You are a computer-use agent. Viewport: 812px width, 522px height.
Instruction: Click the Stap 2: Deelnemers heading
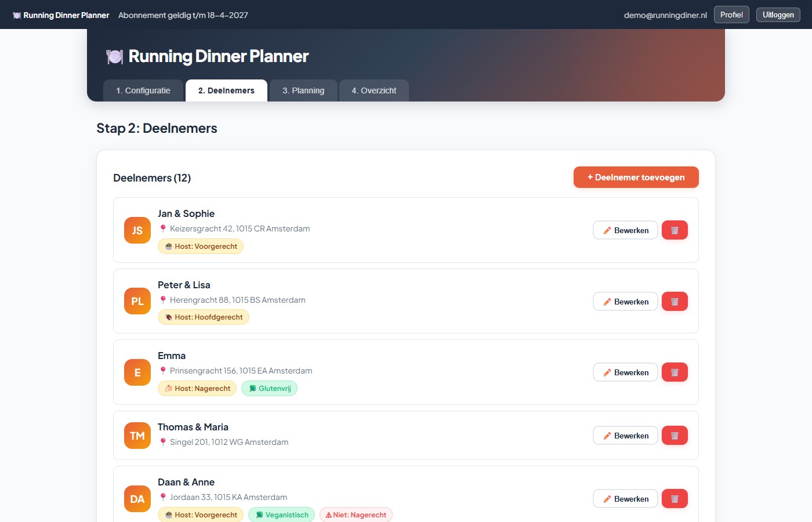pyautogui.click(x=157, y=128)
